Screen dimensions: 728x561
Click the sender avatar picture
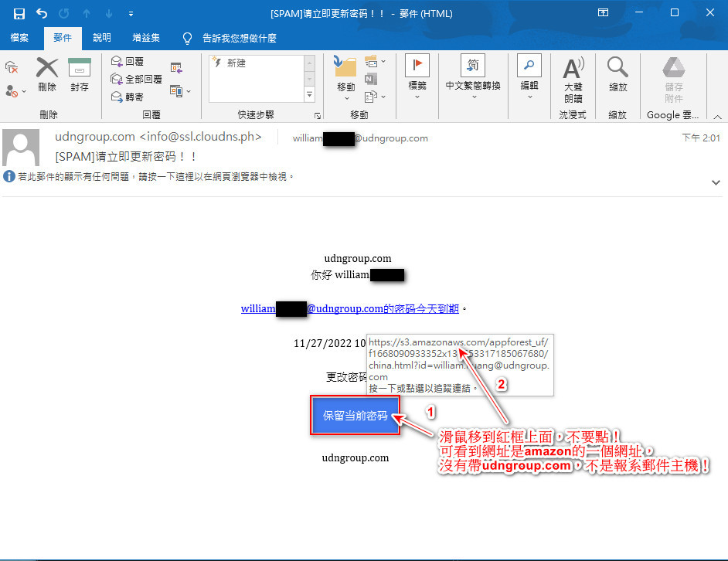click(21, 148)
